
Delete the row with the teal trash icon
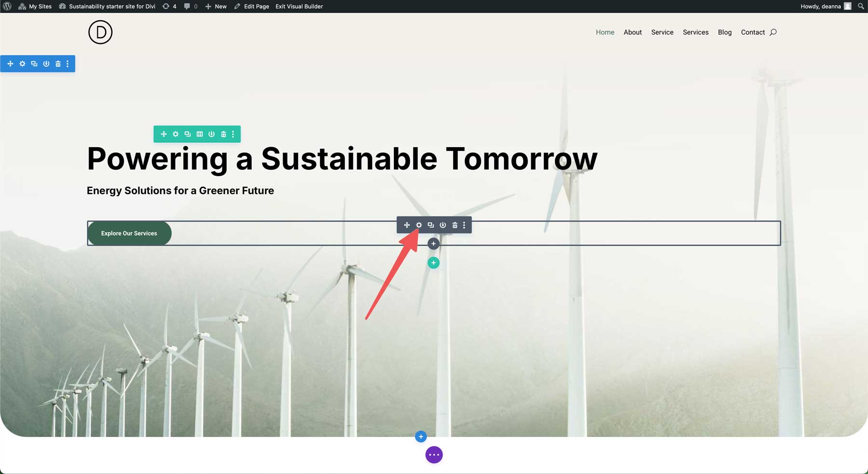tap(223, 134)
